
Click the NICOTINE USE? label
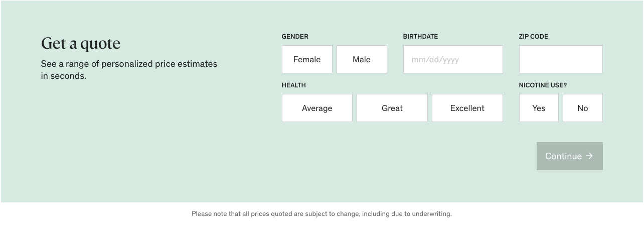coord(543,85)
